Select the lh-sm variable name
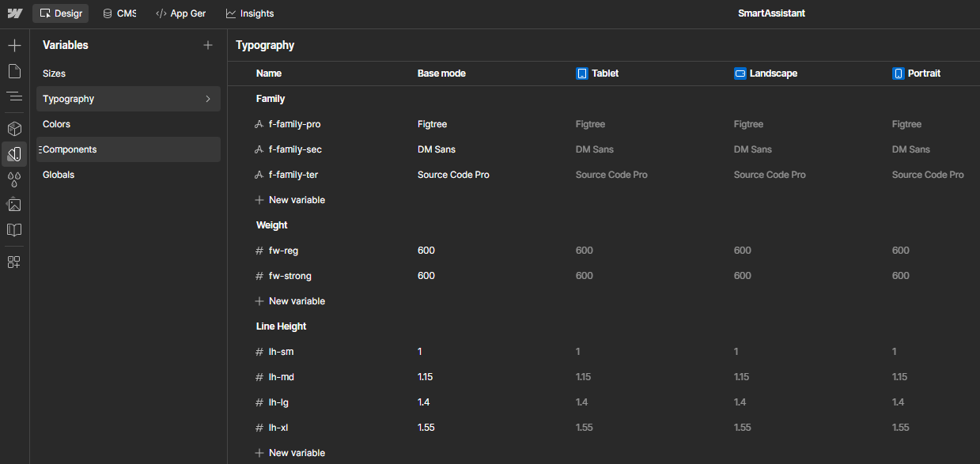 pyautogui.click(x=281, y=352)
